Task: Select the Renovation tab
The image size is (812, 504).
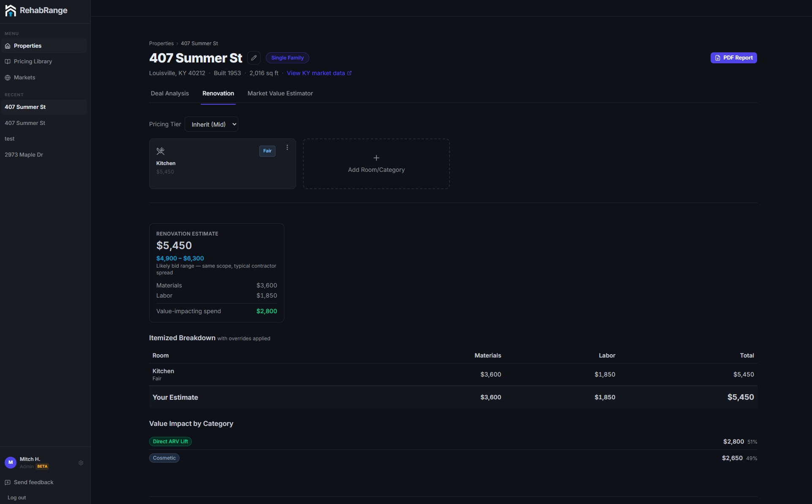Action: (218, 93)
